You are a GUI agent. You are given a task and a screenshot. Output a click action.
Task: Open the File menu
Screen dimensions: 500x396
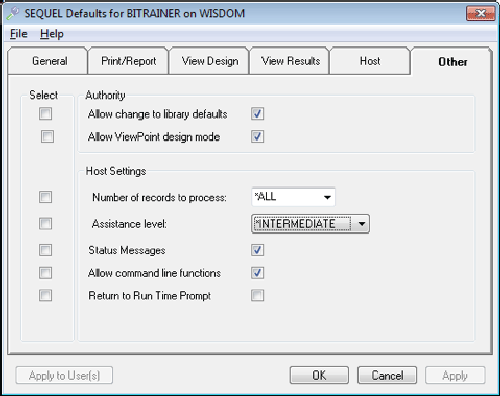point(19,34)
